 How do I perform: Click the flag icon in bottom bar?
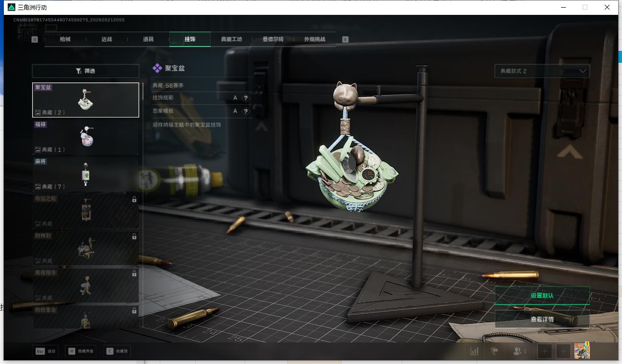click(494, 351)
